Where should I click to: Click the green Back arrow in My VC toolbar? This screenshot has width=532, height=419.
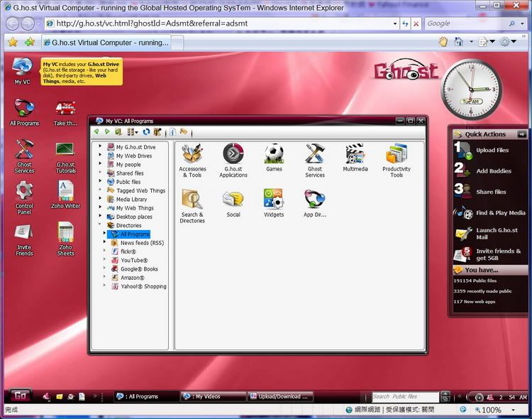(96, 132)
